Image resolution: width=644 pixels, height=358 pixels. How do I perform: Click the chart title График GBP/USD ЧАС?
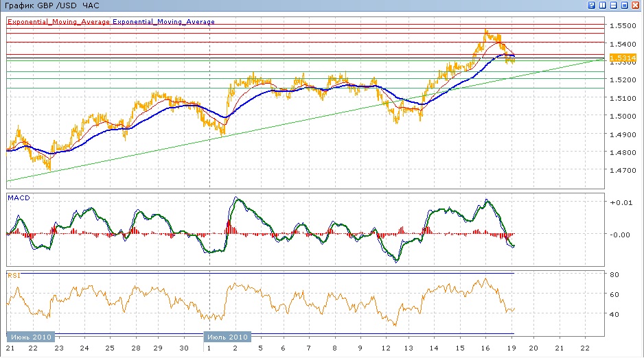pos(51,5)
